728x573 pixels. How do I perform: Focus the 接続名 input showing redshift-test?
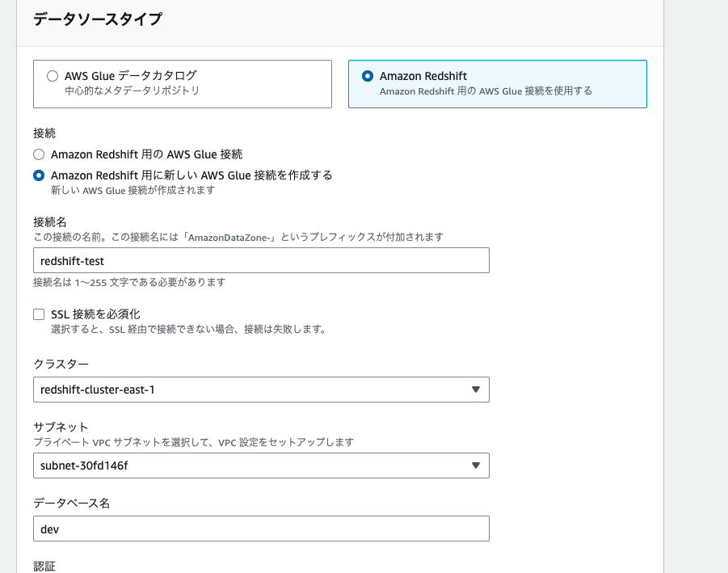coord(260,260)
